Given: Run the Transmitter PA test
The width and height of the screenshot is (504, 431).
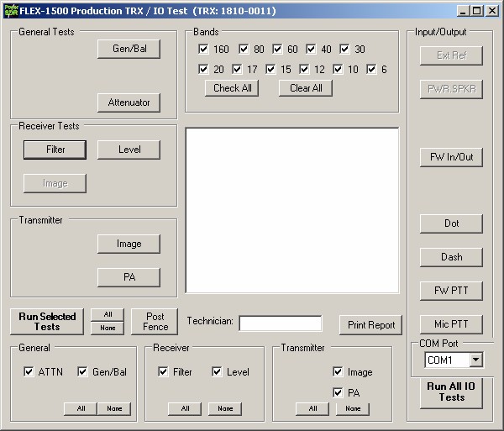Looking at the screenshot, I should click(x=129, y=277).
